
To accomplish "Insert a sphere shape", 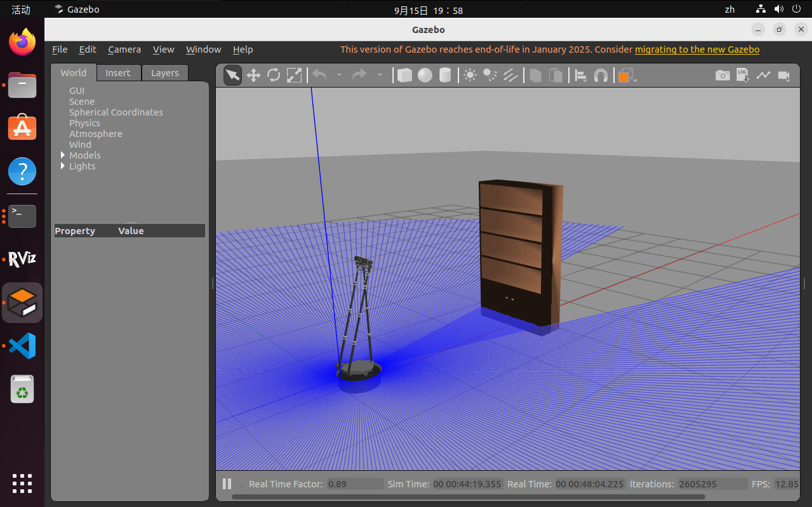I will (x=425, y=76).
